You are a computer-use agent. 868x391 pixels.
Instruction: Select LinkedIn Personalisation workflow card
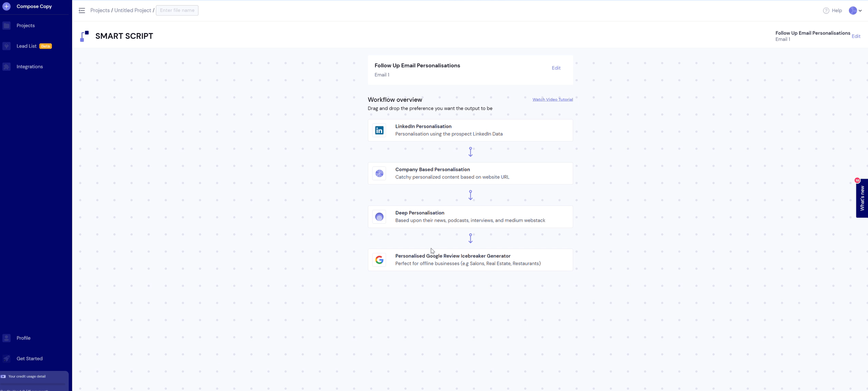pyautogui.click(x=470, y=130)
